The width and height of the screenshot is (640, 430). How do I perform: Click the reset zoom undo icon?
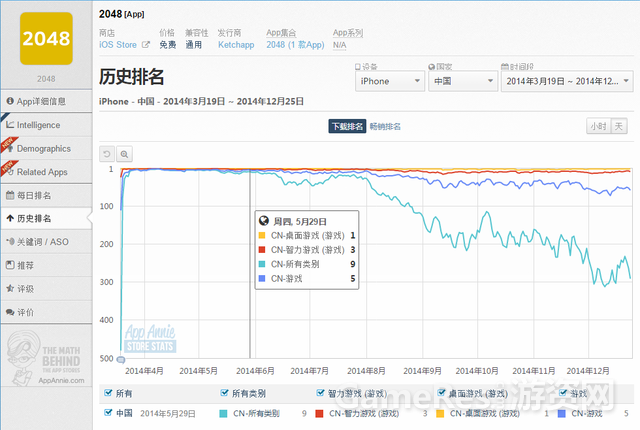tap(107, 154)
